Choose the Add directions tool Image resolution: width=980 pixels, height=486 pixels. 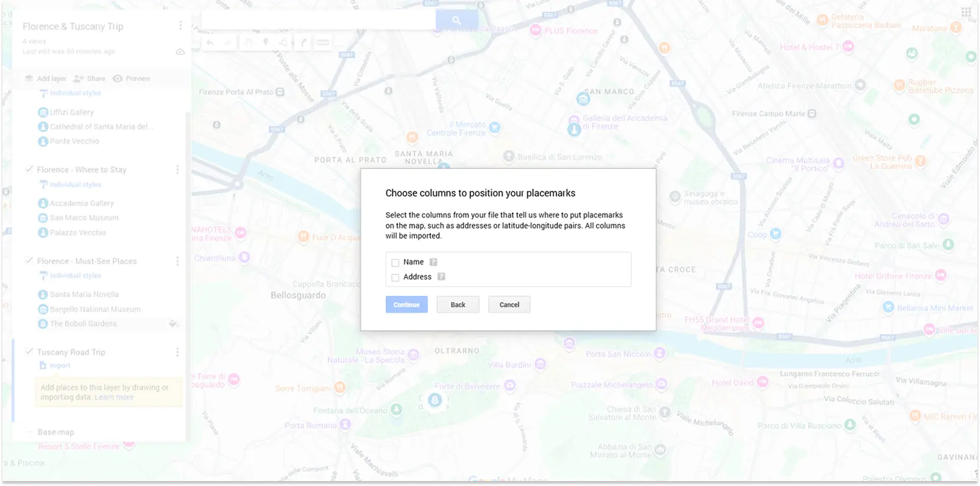[303, 43]
